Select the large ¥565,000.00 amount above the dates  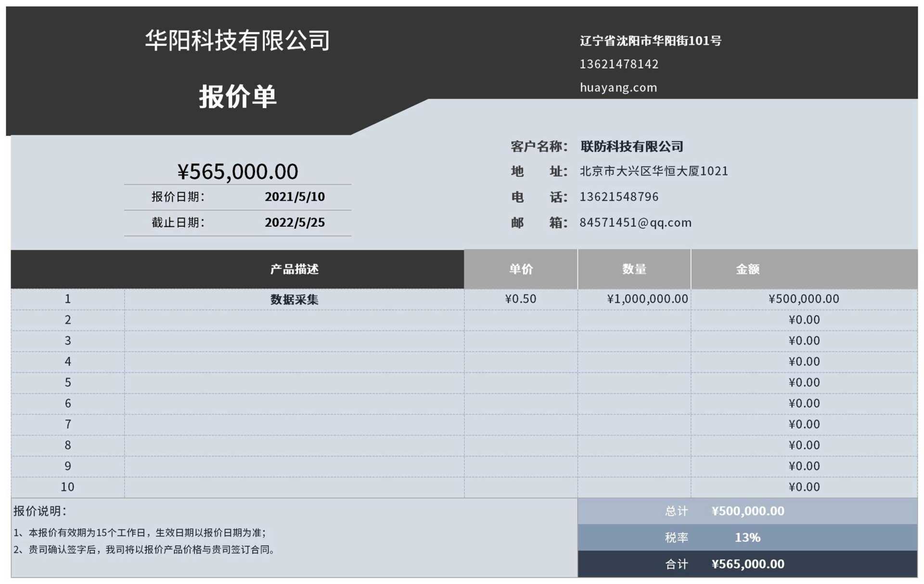point(238,171)
